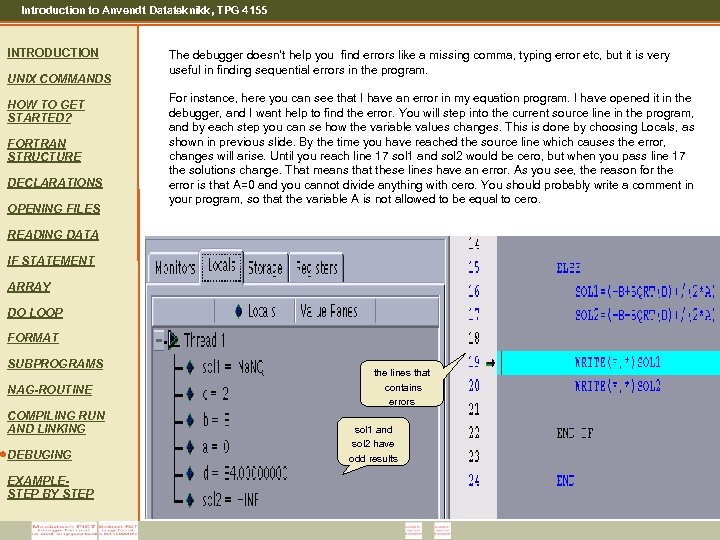Click the diamond icon beside sol1
The height and width of the screenshot is (540, 720).
click(x=190, y=367)
